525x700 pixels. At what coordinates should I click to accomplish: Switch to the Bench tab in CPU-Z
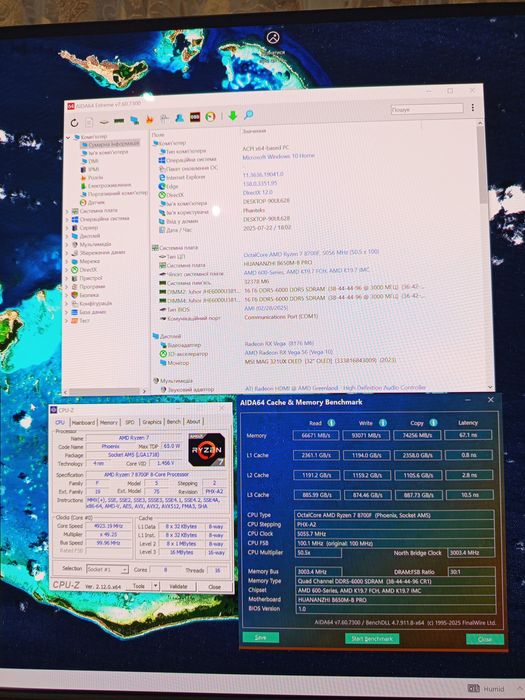pos(174,421)
